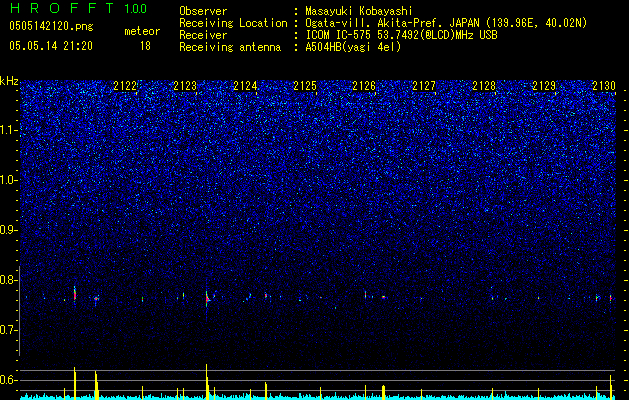Click the kHz axis unit label
Viewport: 629px width, 400px height.
pyautogui.click(x=9, y=81)
